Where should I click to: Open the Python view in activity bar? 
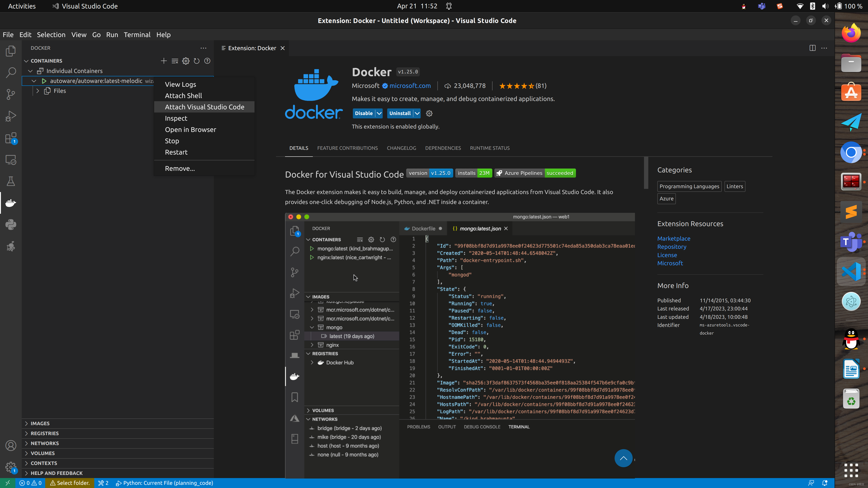(11, 225)
